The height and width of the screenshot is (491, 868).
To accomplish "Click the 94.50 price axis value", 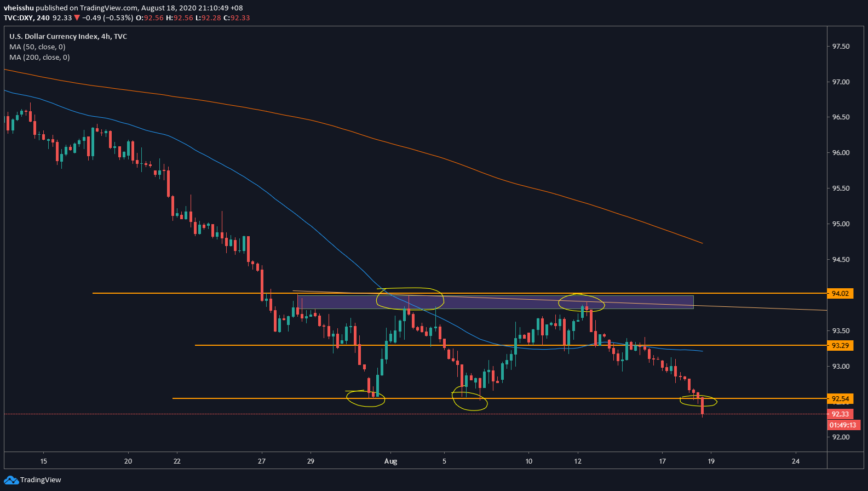I will (841, 260).
